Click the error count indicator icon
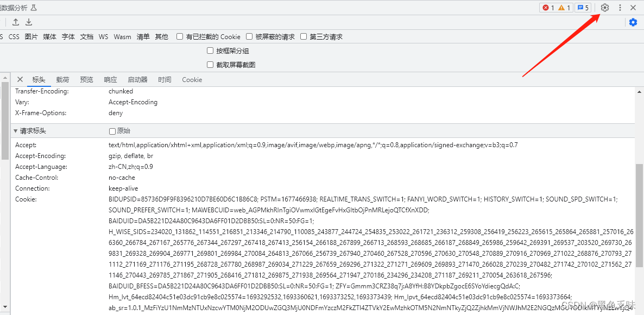Image resolution: width=644 pixels, height=315 pixels. coord(547,8)
